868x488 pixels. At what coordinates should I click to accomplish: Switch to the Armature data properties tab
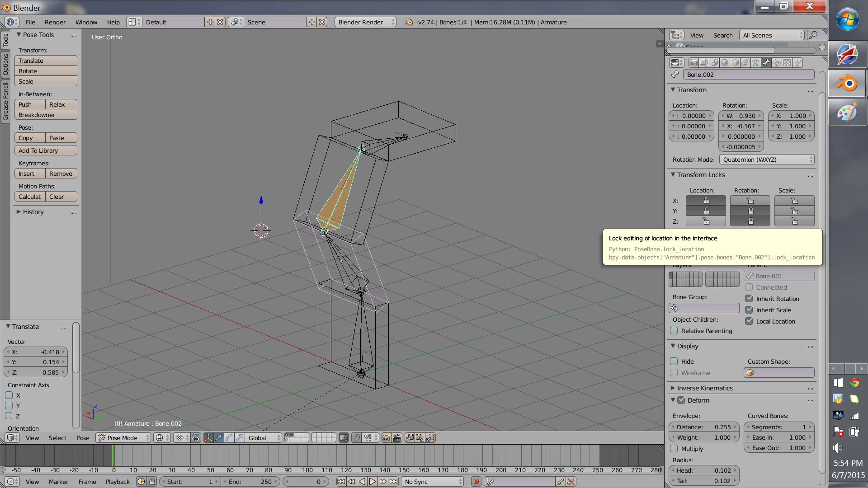click(x=755, y=62)
